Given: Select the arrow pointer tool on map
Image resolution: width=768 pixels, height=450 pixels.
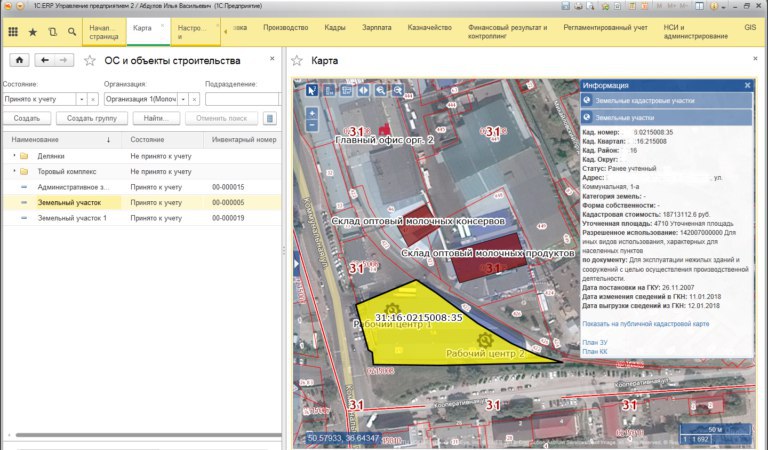Looking at the screenshot, I should click(312, 90).
